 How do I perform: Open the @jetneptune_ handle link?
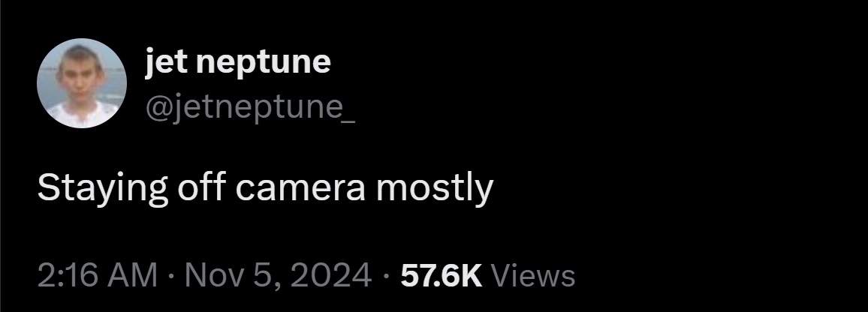pyautogui.click(x=250, y=106)
